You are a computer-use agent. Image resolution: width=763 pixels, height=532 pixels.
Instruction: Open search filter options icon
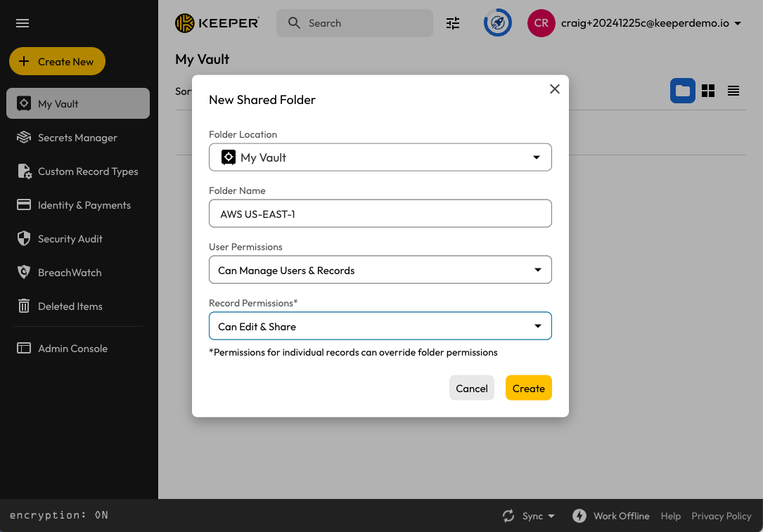(453, 23)
